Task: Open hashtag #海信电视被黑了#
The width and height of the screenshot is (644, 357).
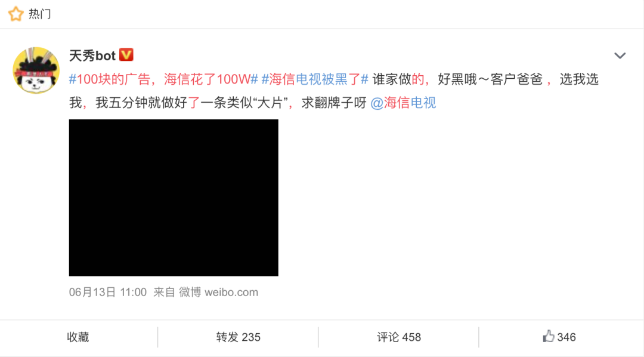Action: pyautogui.click(x=315, y=79)
